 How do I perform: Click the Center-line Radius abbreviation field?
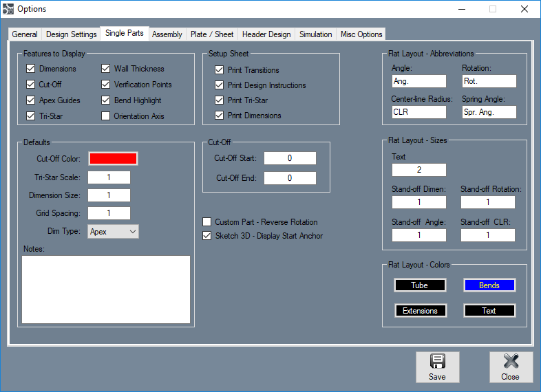point(419,112)
